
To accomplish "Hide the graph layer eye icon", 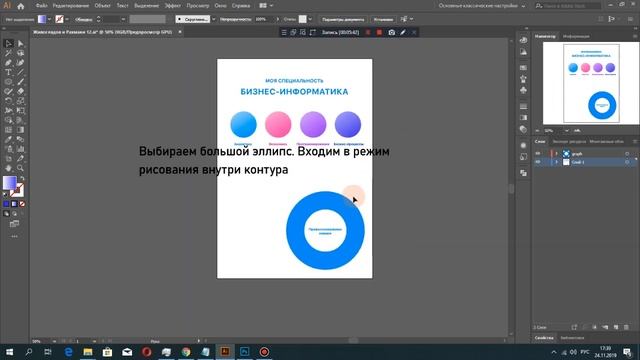I will [x=538, y=153].
